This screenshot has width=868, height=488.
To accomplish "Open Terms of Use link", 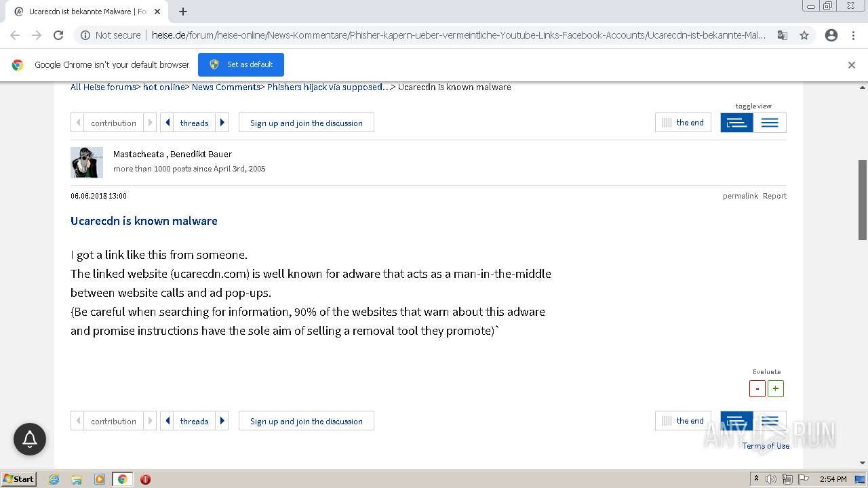I will pyautogui.click(x=766, y=445).
